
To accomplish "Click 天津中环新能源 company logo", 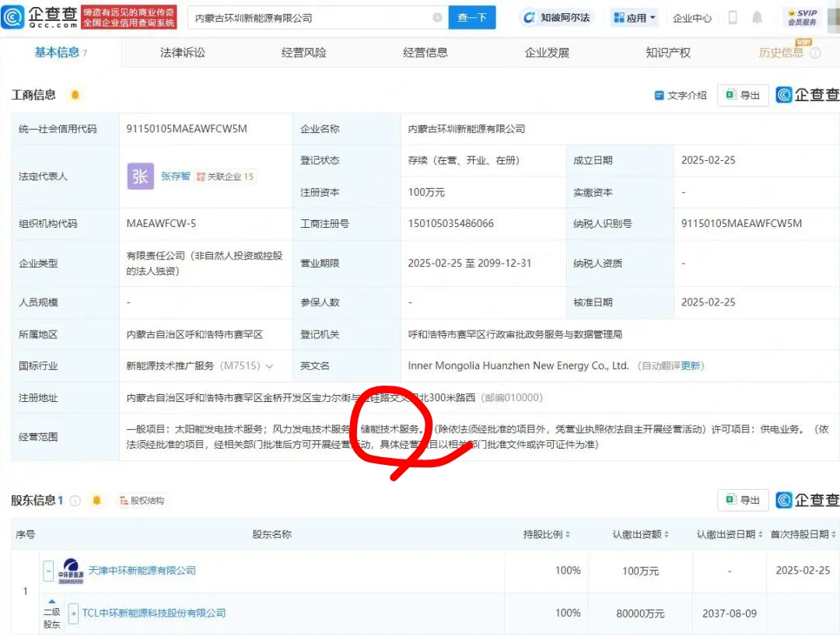I will (x=71, y=571).
